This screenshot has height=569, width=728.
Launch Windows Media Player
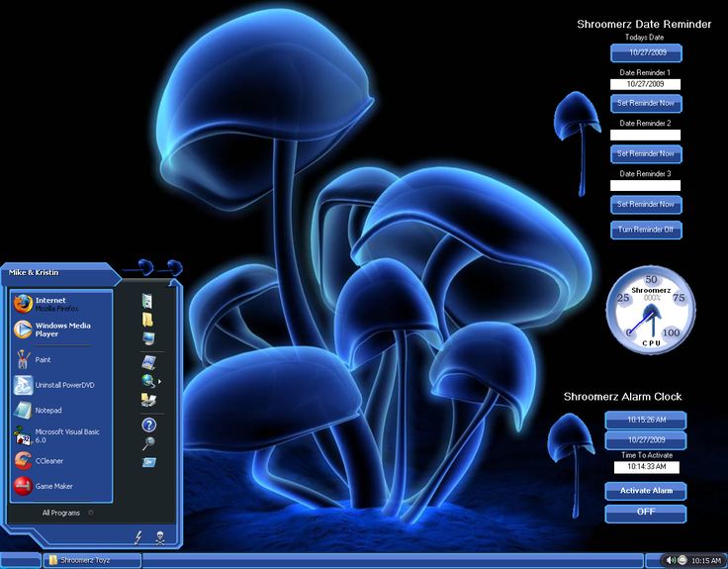pos(60,330)
